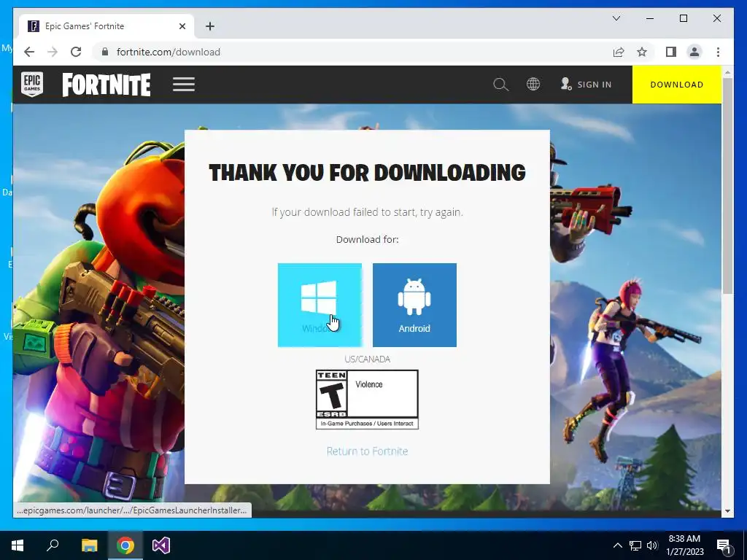The width and height of the screenshot is (747, 560).
Task: Open the volume tray icon
Action: [x=652, y=545]
